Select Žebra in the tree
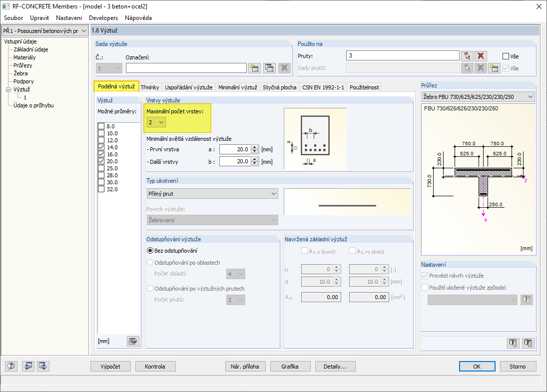547x392 pixels. point(20,73)
